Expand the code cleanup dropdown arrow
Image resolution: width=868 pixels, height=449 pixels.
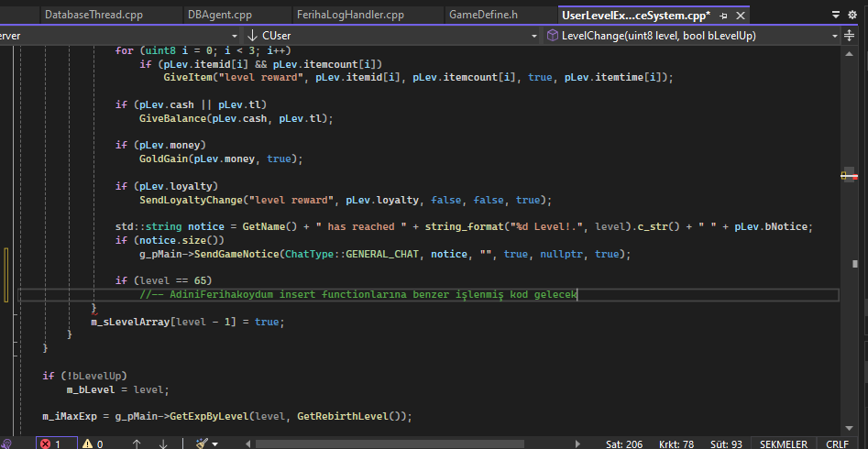click(214, 444)
